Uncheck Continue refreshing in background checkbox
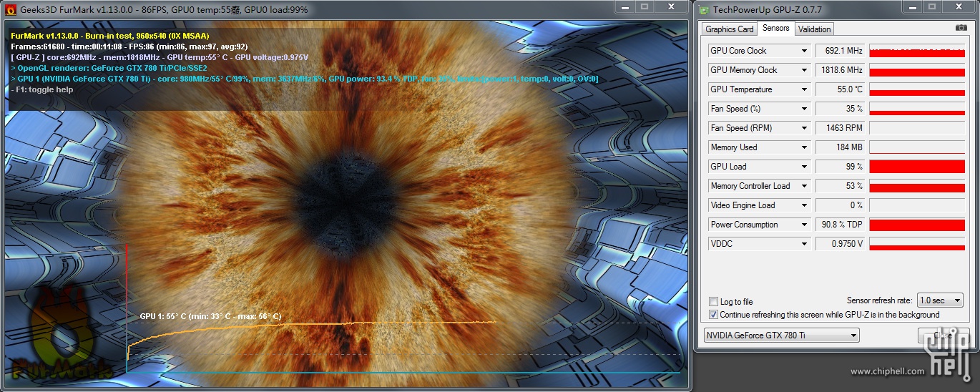 pos(713,315)
